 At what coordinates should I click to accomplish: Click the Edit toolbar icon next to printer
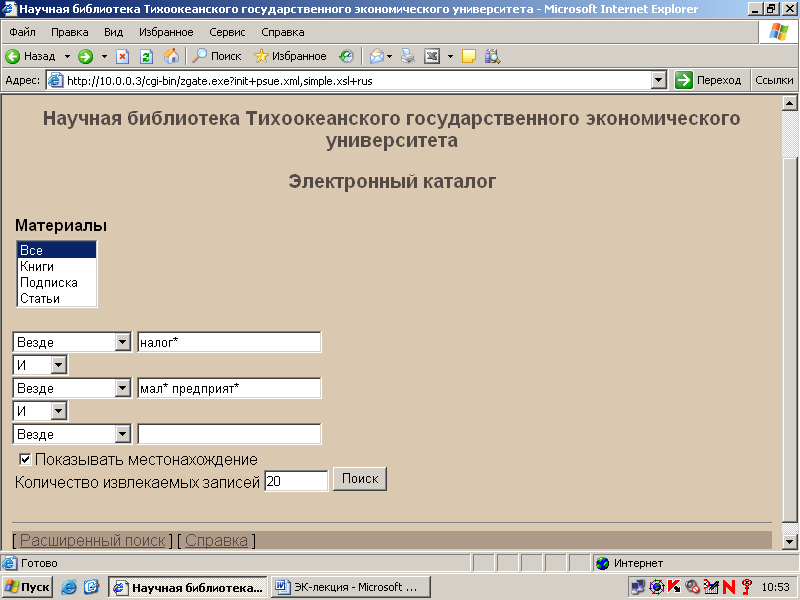click(x=432, y=56)
